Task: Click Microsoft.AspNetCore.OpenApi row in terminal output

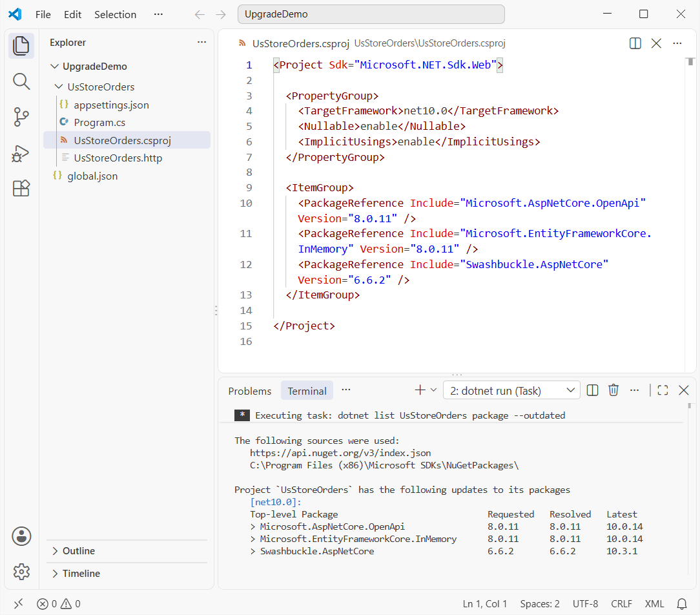Action: 446,526
